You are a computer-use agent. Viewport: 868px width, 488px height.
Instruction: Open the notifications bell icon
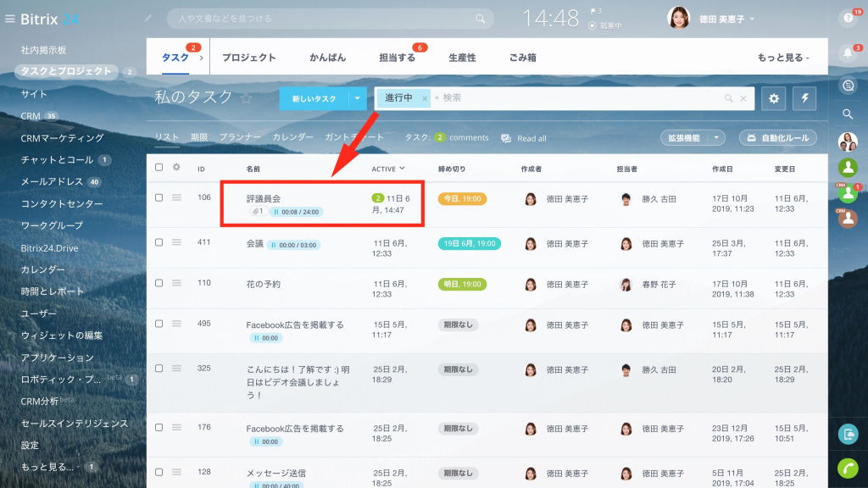pos(847,53)
